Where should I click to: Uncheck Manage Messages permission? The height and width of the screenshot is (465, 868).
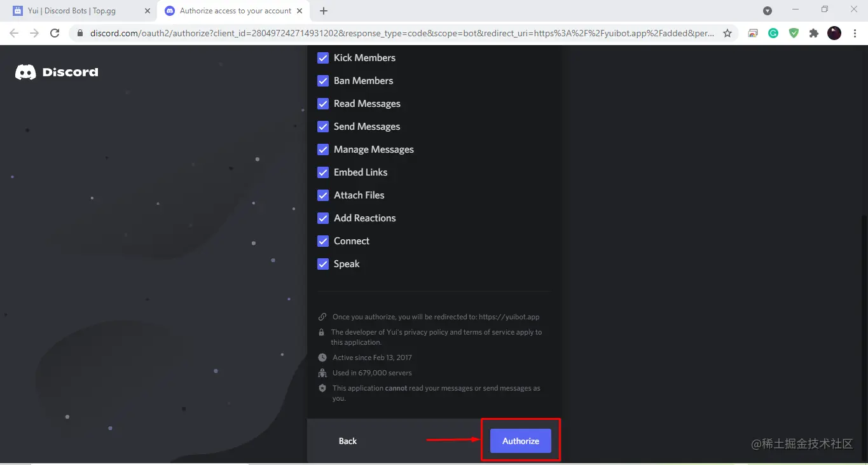(x=323, y=149)
